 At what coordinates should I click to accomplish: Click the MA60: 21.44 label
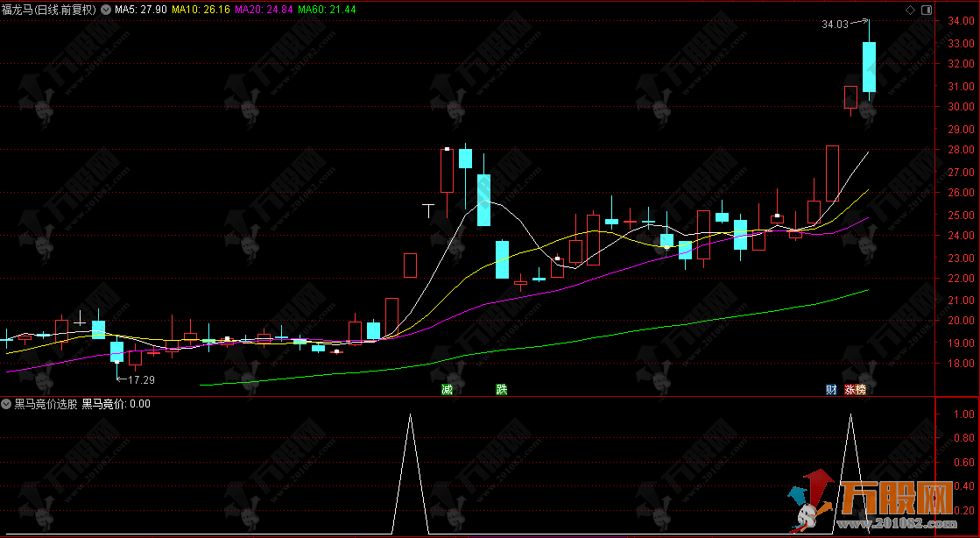[327, 10]
